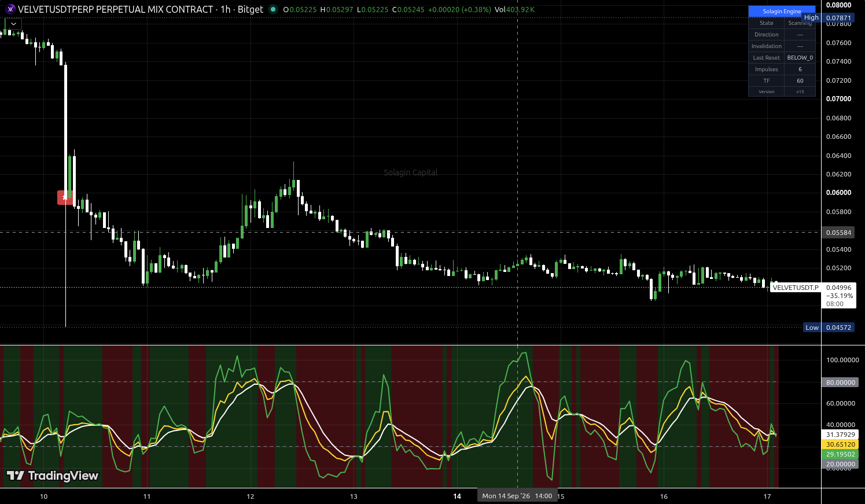This screenshot has width=865, height=504.
Task: Click the red event marker on the chart
Action: pyautogui.click(x=65, y=197)
